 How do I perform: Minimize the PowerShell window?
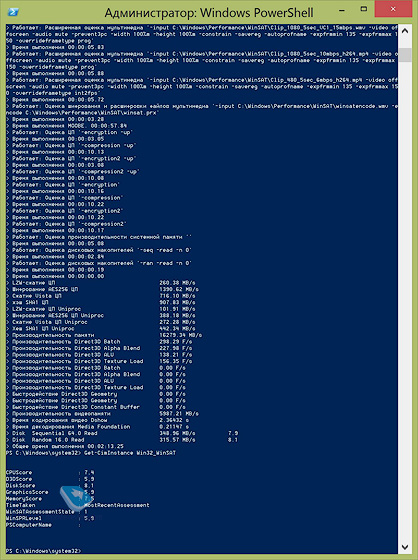click(342, 11)
